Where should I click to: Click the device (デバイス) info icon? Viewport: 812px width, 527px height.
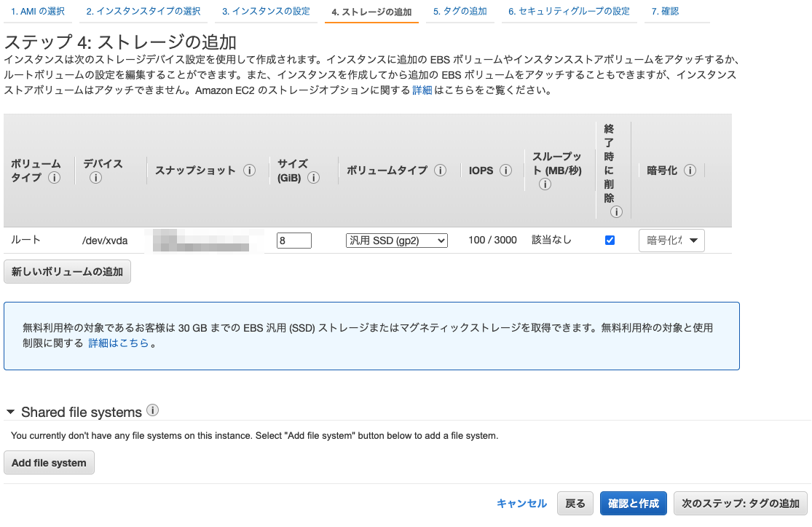click(95, 177)
